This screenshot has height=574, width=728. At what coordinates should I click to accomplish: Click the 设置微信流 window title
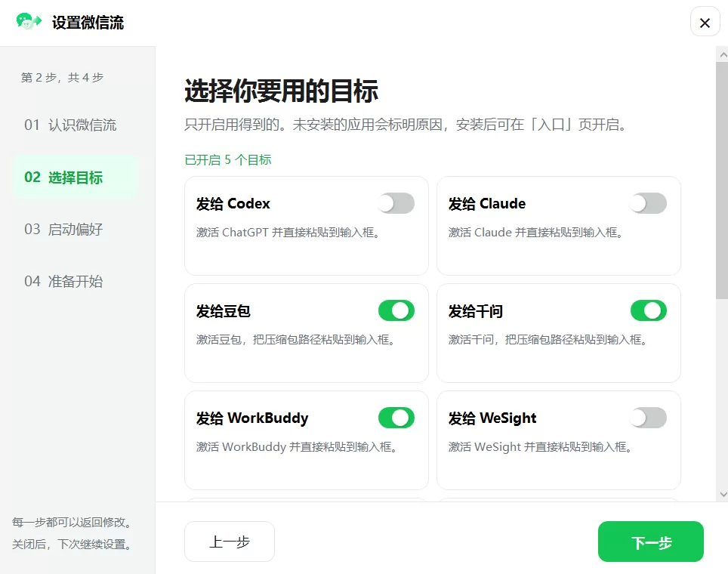[x=88, y=23]
